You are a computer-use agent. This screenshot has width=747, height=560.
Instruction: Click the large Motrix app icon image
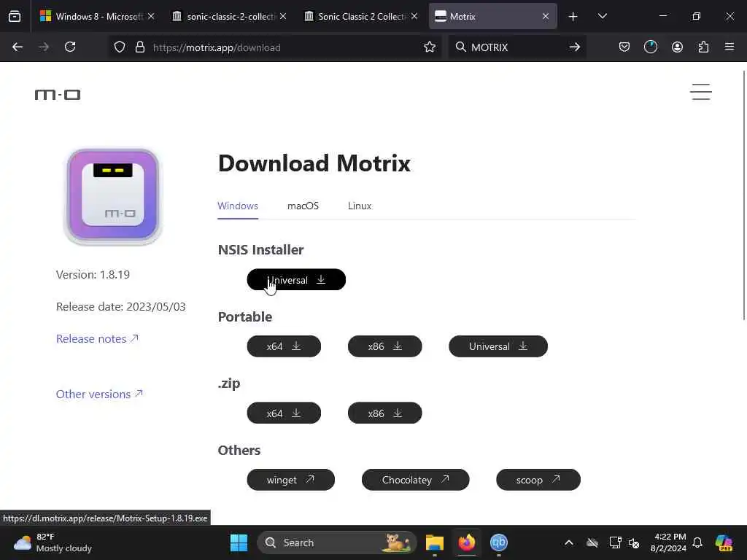click(x=113, y=196)
